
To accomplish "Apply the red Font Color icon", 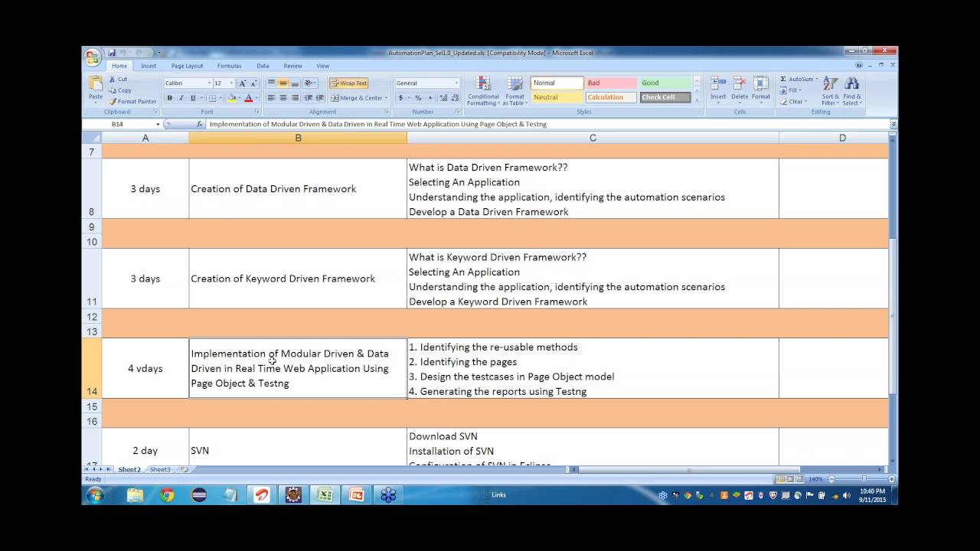I will [248, 98].
